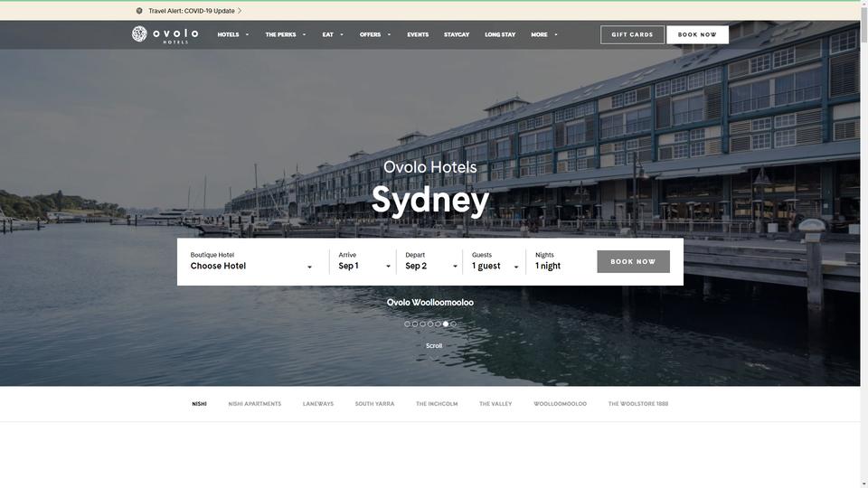Open the Arrive date picker
868x488 pixels.
click(364, 261)
